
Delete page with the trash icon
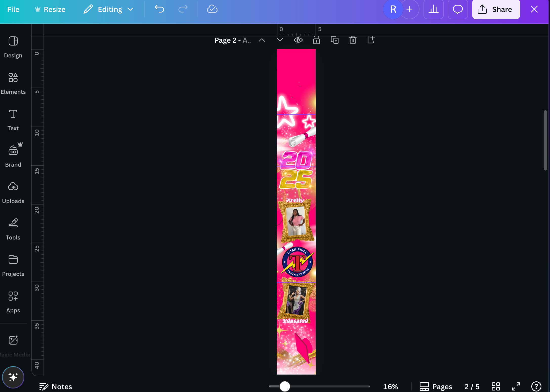click(353, 40)
